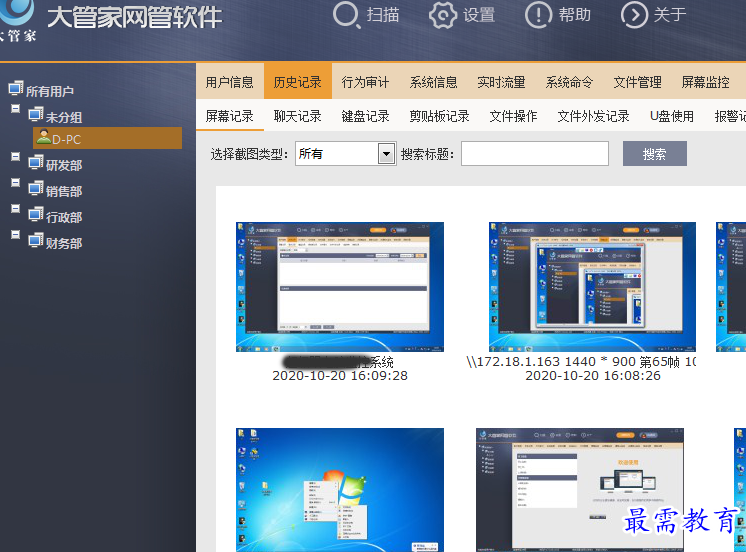Collapse the 销售部 tree node
This screenshot has width=746, height=552.
point(16,183)
